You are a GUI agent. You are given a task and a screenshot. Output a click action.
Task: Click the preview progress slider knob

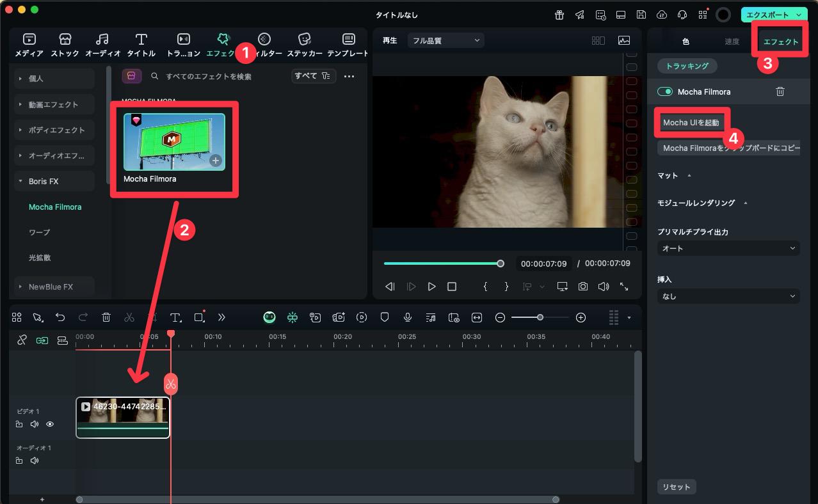(x=501, y=264)
